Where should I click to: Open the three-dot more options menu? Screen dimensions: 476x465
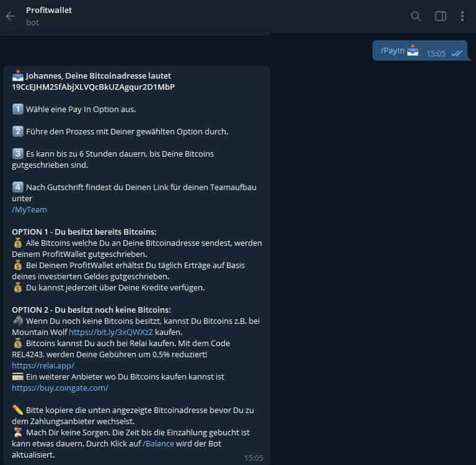coord(462,16)
